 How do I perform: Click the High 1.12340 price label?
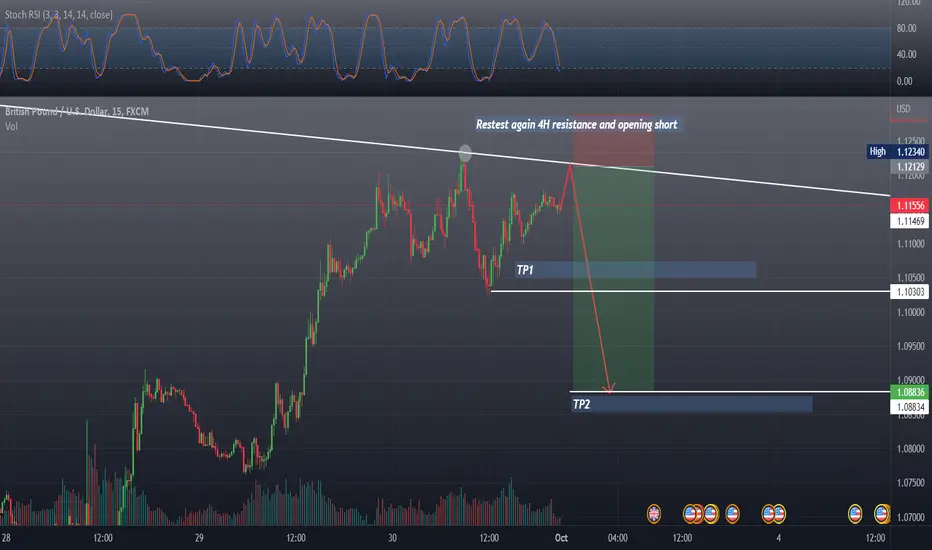click(x=896, y=152)
